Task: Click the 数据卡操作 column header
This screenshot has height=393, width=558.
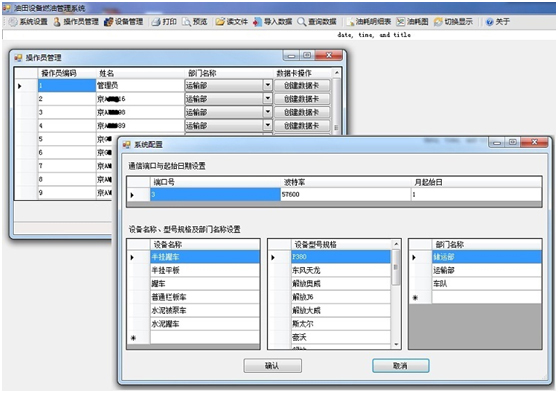Action: pos(302,73)
